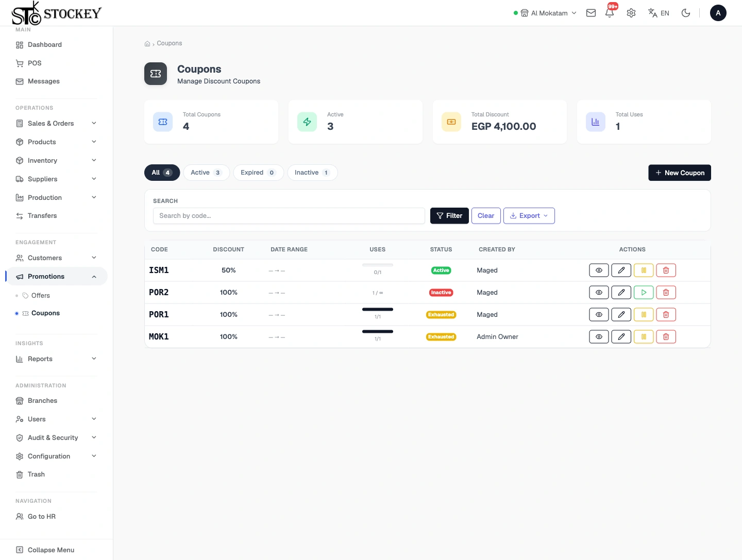Delete the POR1 coupon trash icon
Viewport: 742px width, 560px height.
coord(666,314)
